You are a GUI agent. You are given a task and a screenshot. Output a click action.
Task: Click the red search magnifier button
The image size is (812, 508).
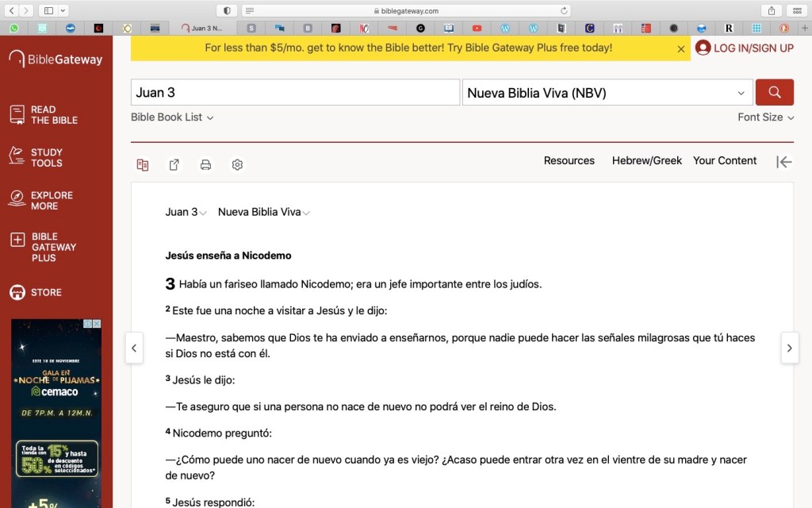pos(774,92)
